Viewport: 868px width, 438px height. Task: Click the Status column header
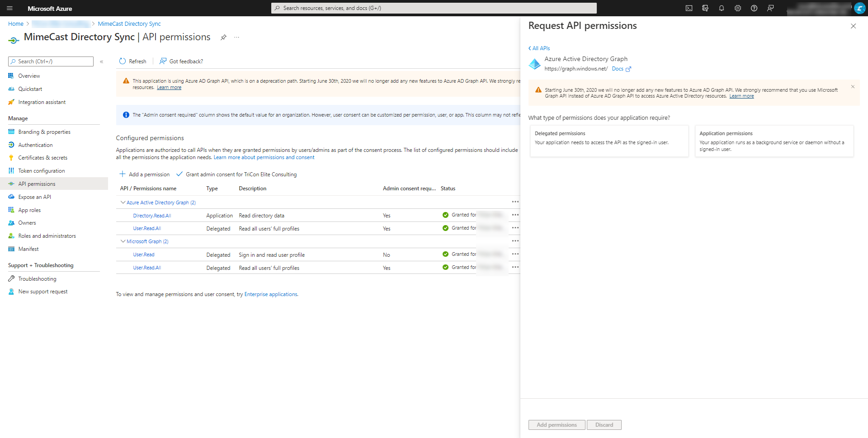[448, 188]
